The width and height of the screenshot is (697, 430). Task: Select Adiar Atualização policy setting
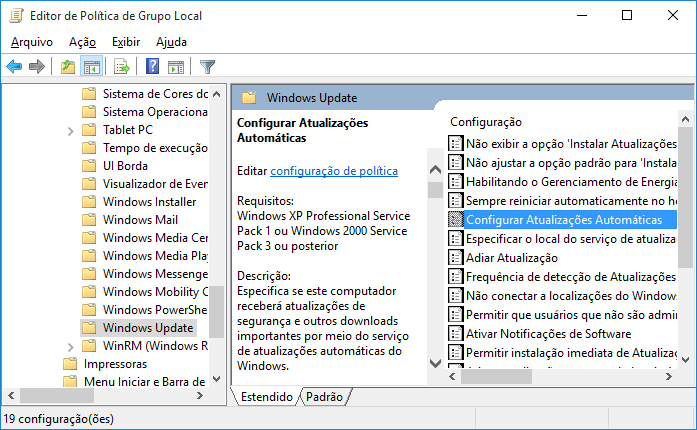tap(512, 258)
